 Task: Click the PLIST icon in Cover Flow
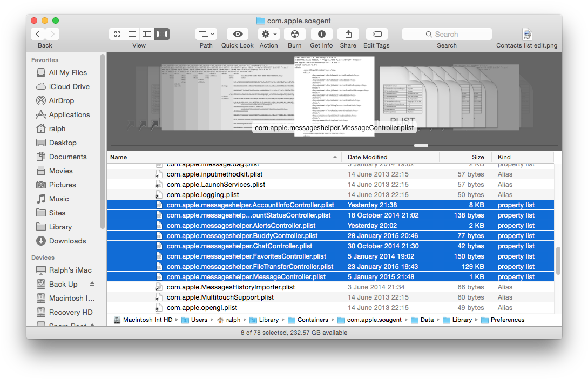(x=402, y=98)
